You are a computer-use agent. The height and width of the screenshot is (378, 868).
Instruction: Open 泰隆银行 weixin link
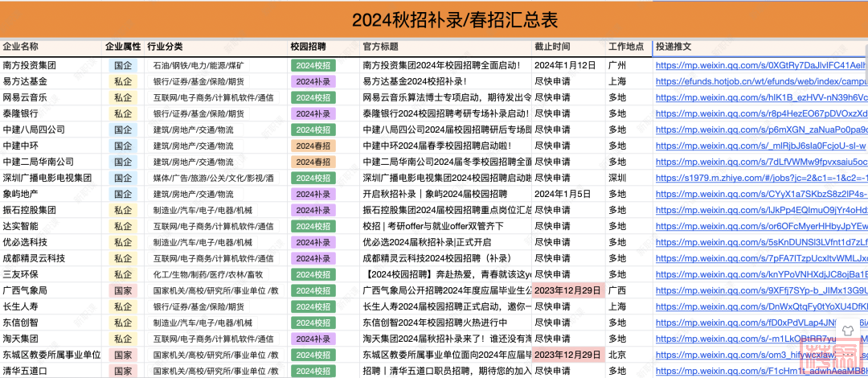[761, 113]
